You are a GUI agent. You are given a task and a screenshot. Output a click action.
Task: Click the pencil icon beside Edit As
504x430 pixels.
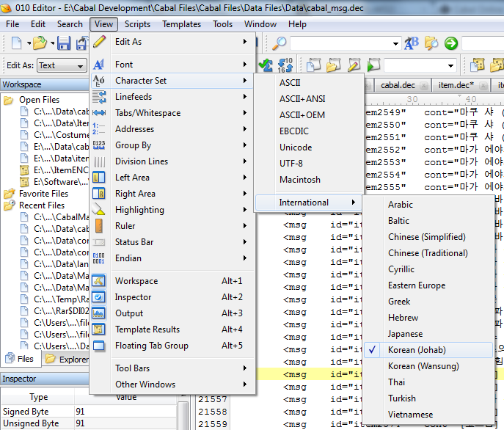99,42
